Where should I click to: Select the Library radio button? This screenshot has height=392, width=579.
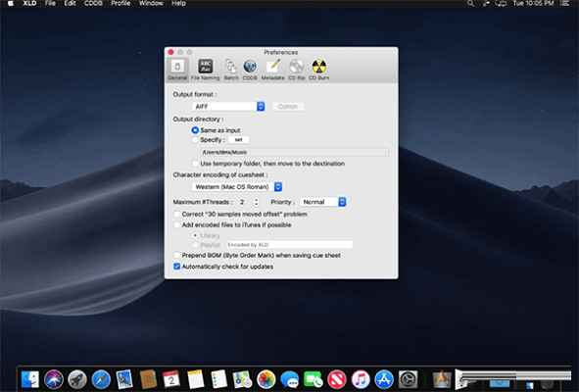tap(195, 235)
